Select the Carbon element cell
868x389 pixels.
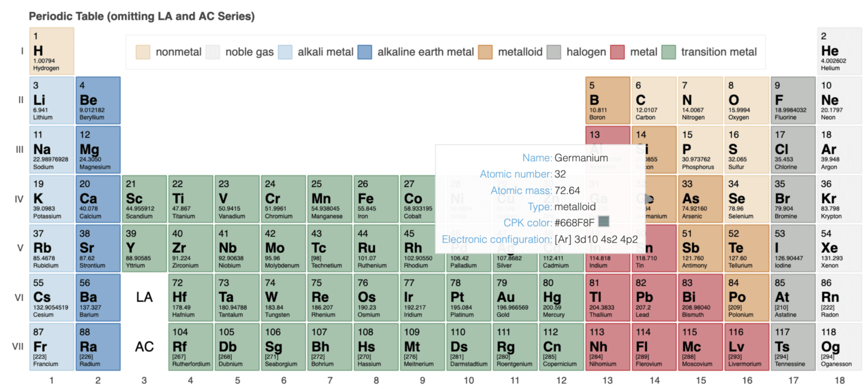click(x=654, y=100)
